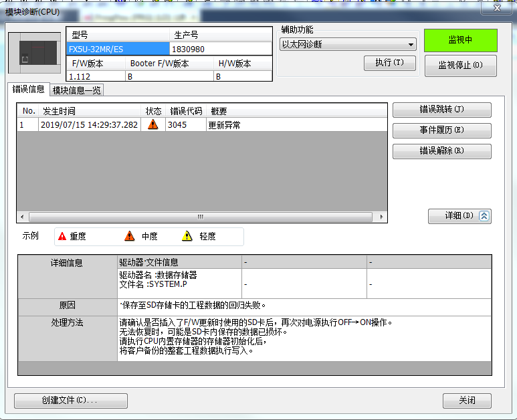Select the 错误信息 tab
The image size is (517, 420).
coord(29,90)
